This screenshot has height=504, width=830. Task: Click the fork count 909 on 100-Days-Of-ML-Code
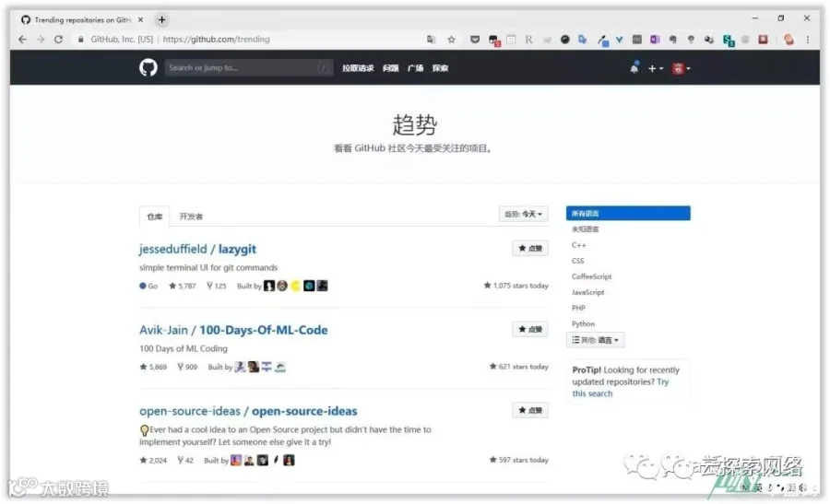pyautogui.click(x=187, y=367)
